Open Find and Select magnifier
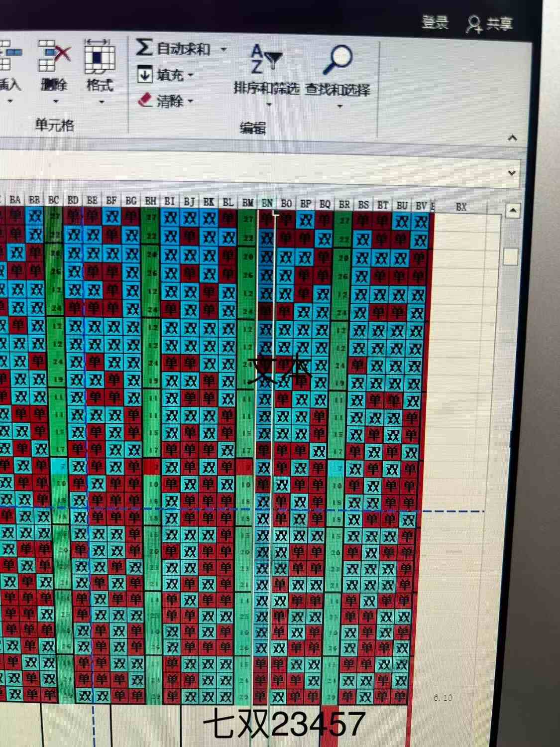Screen dimensions: 560x747 [337, 60]
